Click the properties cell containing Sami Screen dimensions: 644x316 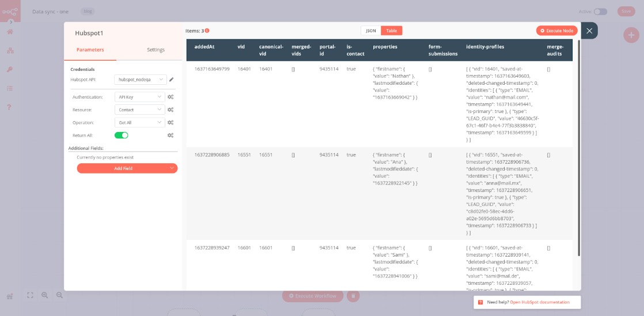395,262
